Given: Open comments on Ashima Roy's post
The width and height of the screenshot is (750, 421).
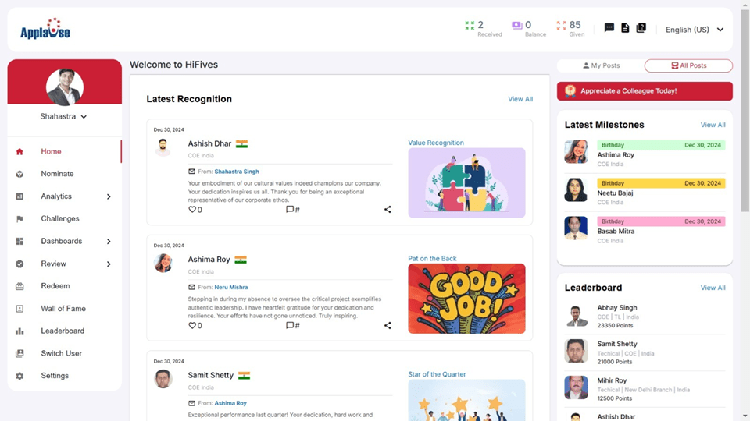Looking at the screenshot, I should [291, 325].
